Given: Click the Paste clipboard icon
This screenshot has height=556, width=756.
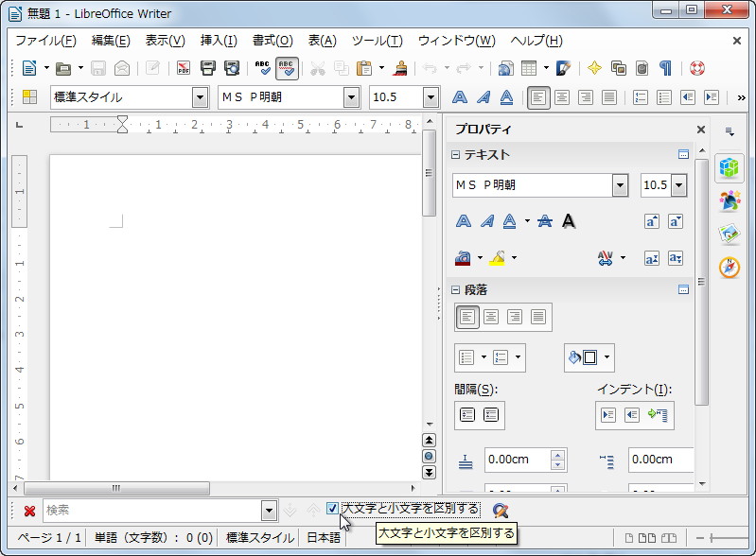Looking at the screenshot, I should (x=364, y=68).
